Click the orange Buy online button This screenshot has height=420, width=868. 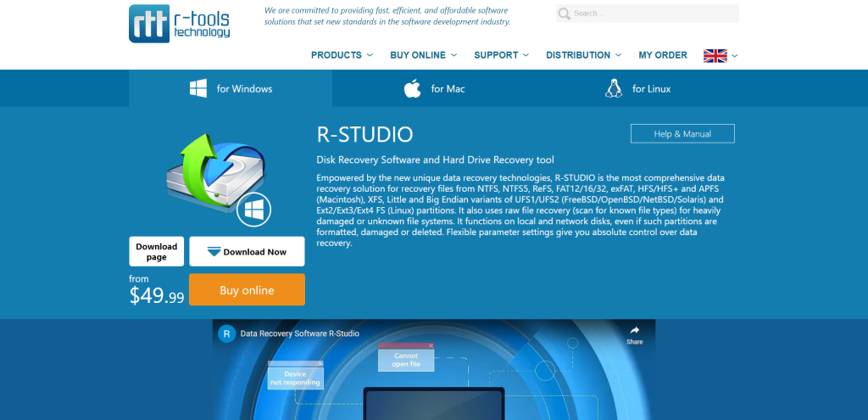point(247,290)
